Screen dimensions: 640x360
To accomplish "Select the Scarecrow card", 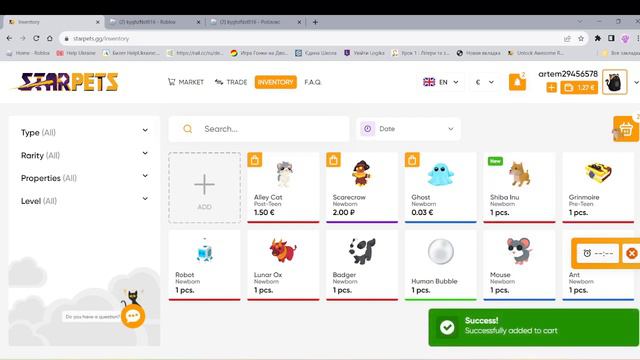I will 362,187.
